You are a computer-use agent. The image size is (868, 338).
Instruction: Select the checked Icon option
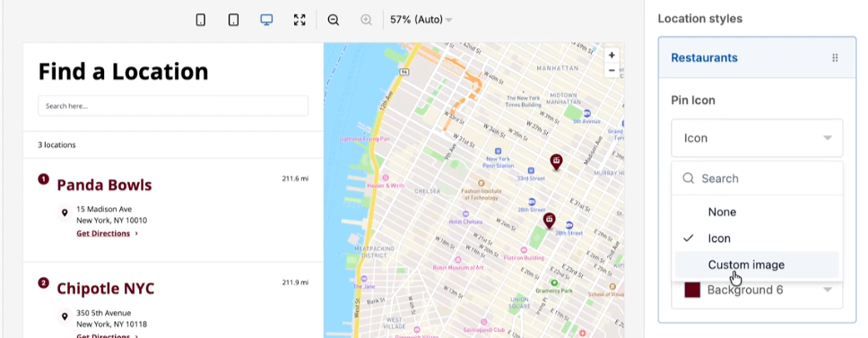click(757, 238)
